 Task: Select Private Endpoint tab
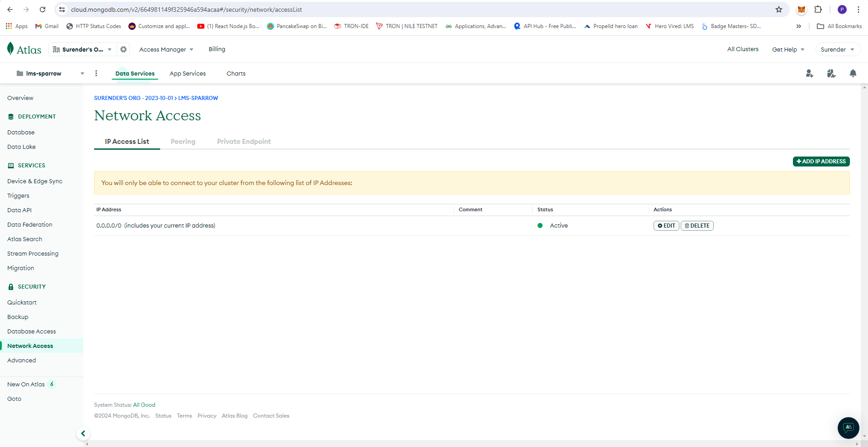[244, 142]
